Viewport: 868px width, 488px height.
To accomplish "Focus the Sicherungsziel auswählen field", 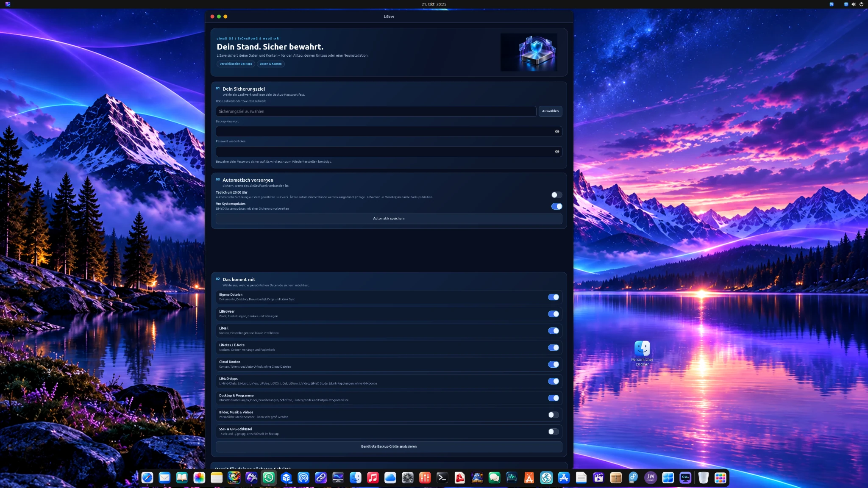I will pyautogui.click(x=376, y=111).
